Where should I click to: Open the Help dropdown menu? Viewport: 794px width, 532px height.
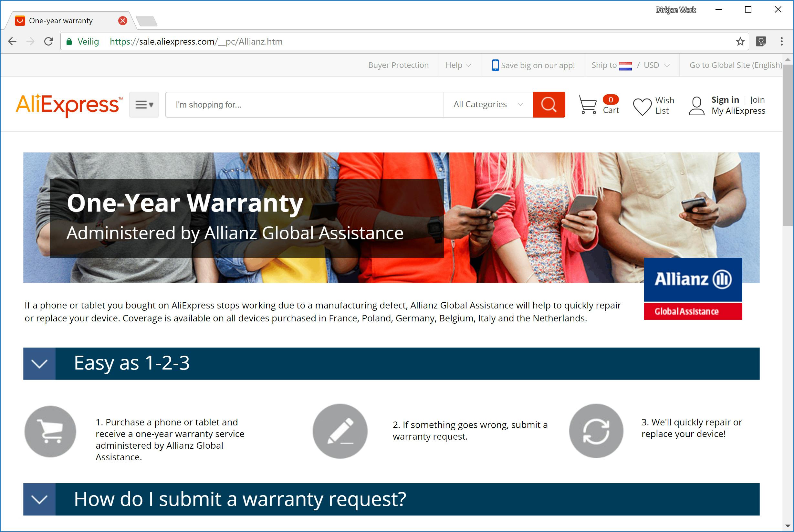pyautogui.click(x=458, y=65)
